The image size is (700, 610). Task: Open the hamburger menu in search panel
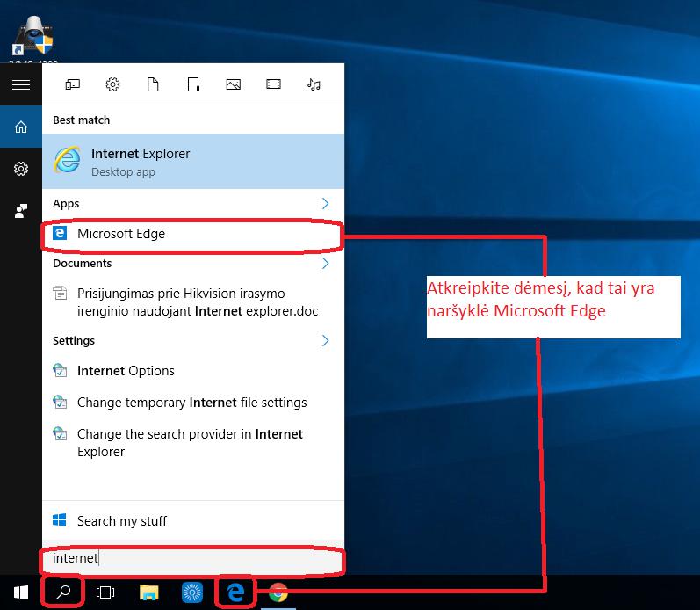[21, 84]
